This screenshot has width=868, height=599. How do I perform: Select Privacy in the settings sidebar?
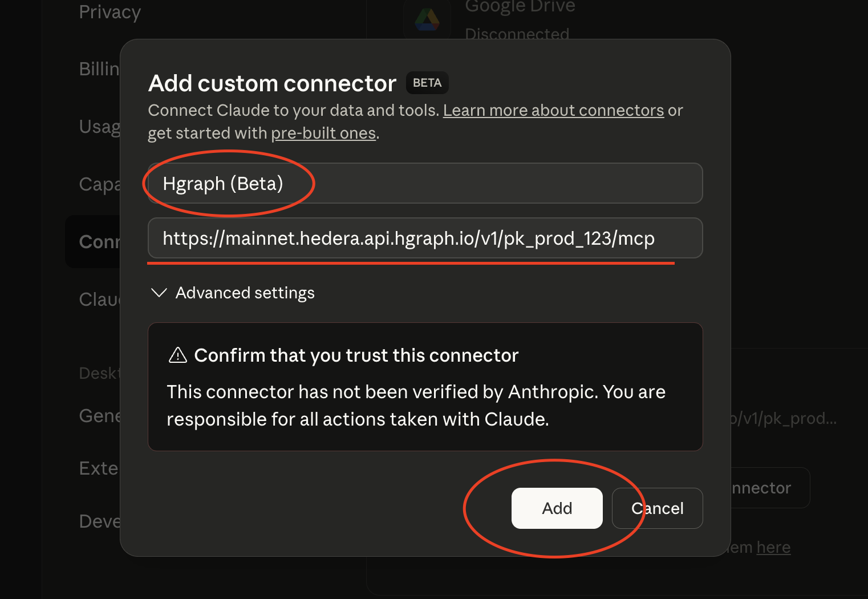click(109, 11)
